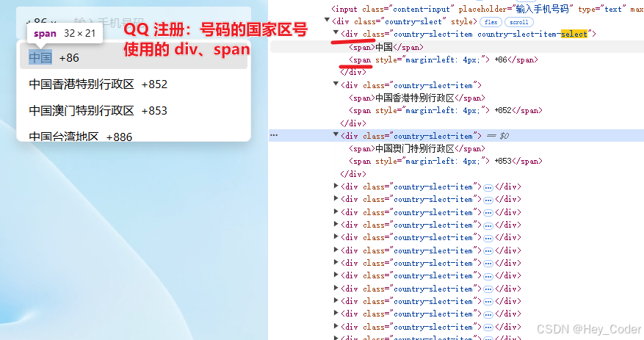The image size is (644, 340).
Task: Collapse the div containing the 中国香港特别行政区 span
Action: point(336,84)
